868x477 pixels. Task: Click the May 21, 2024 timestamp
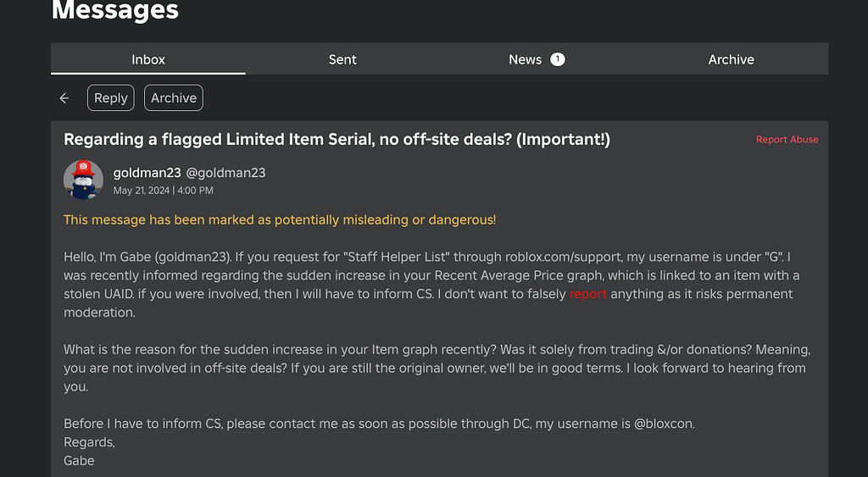pos(164,191)
